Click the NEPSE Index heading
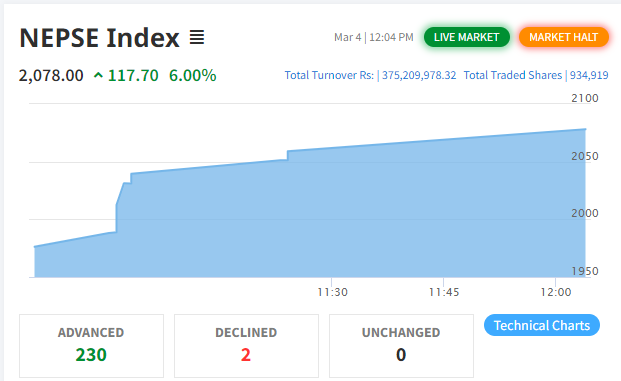Screen dimensions: 621x381 point(99,38)
